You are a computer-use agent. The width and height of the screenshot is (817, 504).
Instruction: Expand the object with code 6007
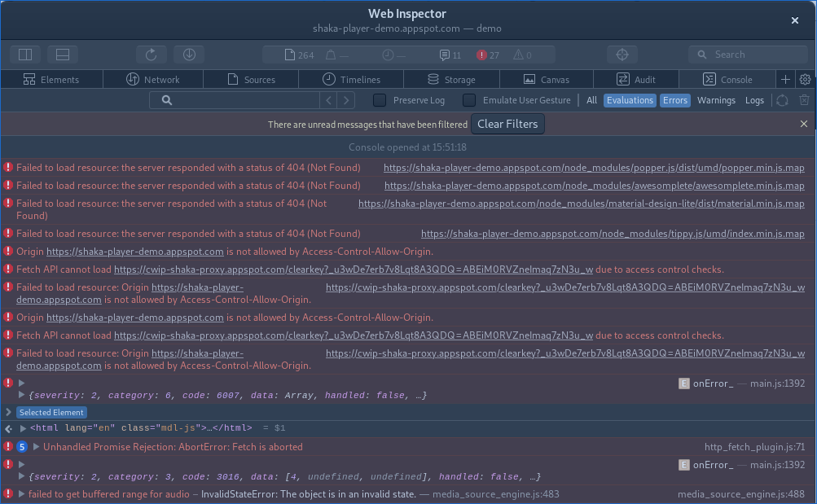pyautogui.click(x=21, y=395)
